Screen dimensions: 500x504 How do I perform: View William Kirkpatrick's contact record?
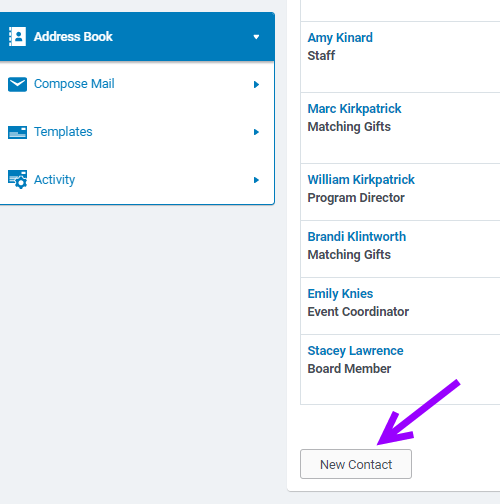click(x=361, y=180)
